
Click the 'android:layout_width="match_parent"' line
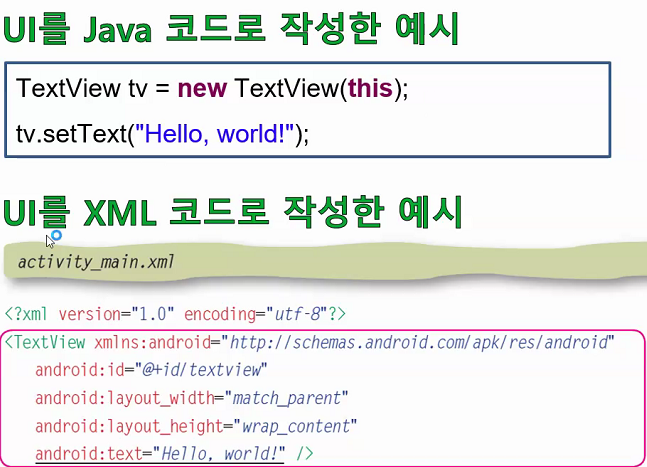191,398
